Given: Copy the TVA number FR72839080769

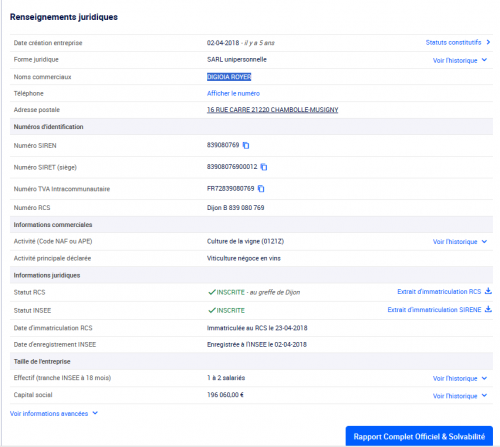Looking at the screenshot, I should coord(261,189).
